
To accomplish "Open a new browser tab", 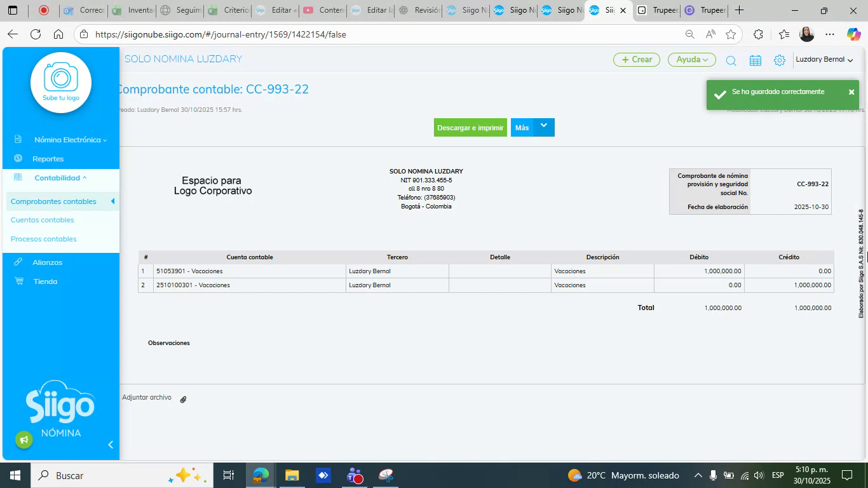I will pos(739,10).
